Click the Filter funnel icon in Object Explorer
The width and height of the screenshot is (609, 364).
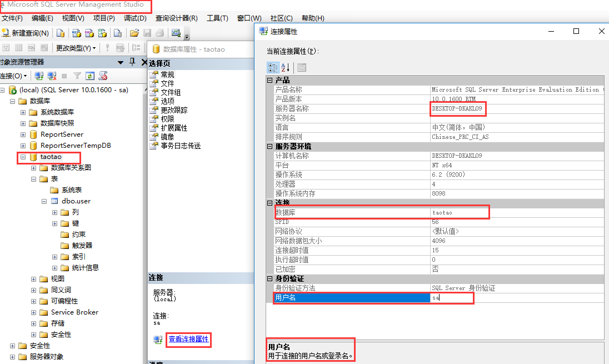(x=77, y=76)
